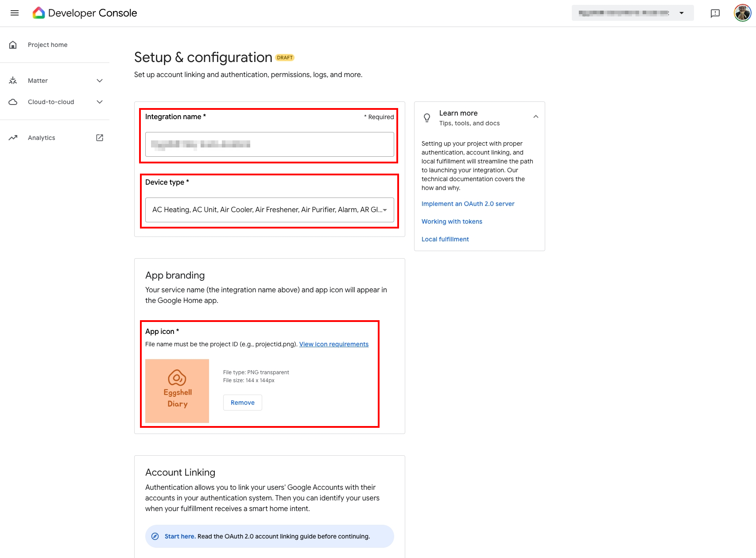
Task: Open View icon requirements link
Action: (334, 344)
